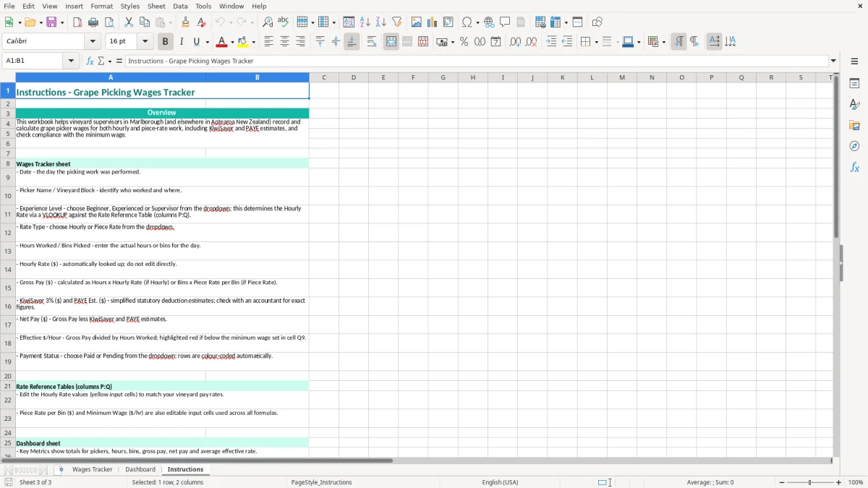
Task: Toggle Align Bottom vertical alignment
Action: tap(352, 41)
